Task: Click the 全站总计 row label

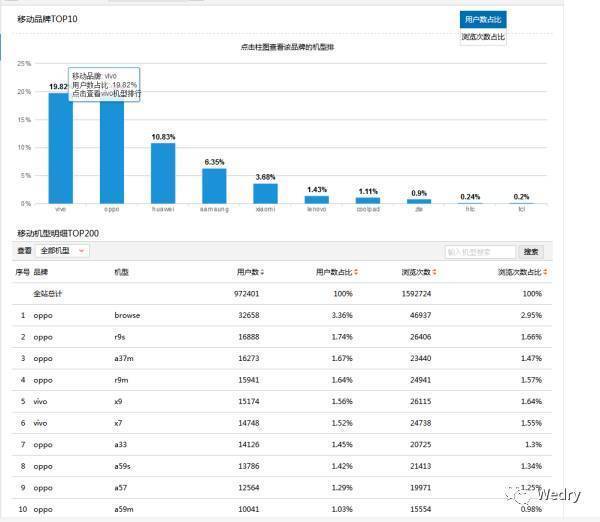Action: click(x=47, y=294)
